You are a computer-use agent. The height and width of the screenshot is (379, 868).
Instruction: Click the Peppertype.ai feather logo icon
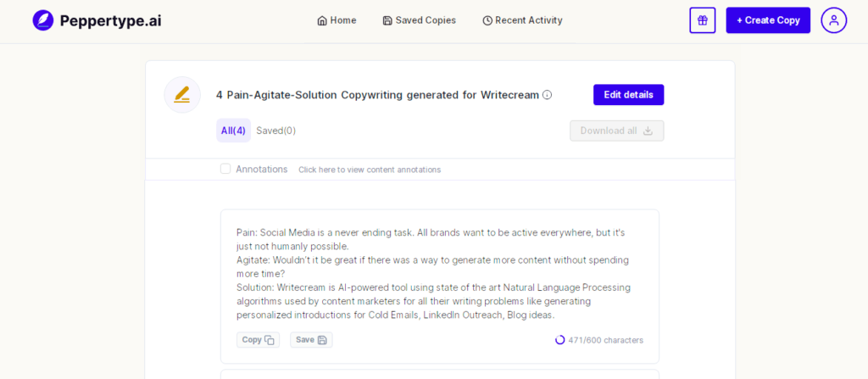[x=43, y=20]
